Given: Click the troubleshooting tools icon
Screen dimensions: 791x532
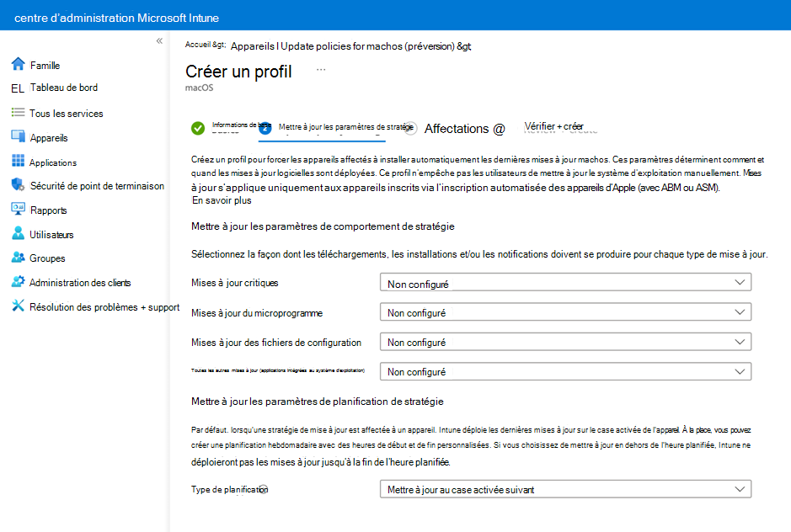Looking at the screenshot, I should (19, 306).
